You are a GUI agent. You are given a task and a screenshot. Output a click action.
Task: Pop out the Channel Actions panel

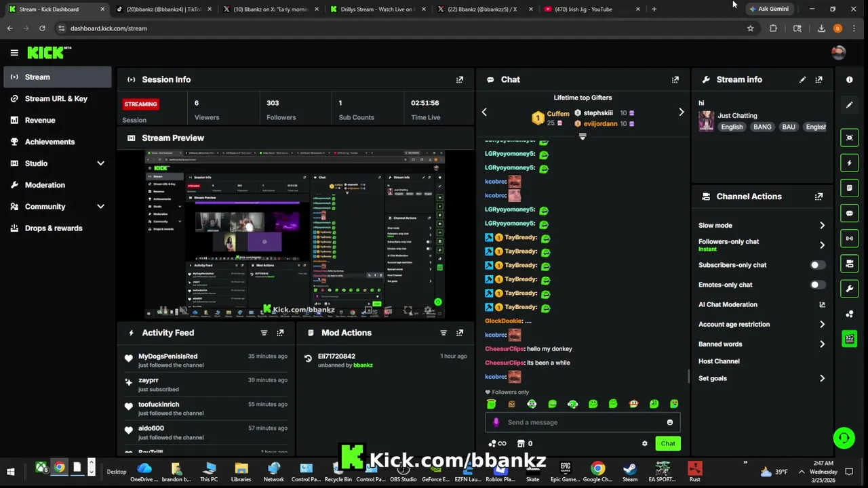click(x=819, y=197)
